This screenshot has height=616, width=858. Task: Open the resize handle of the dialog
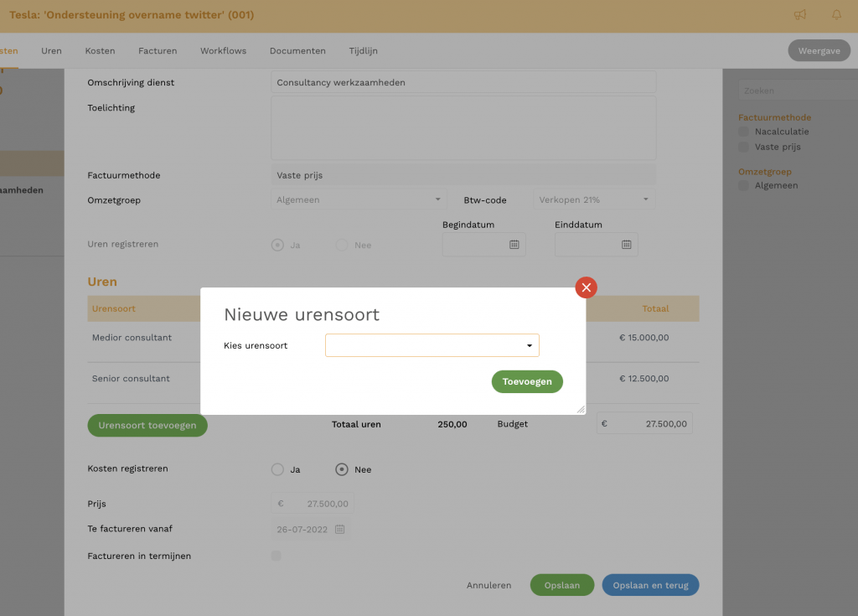point(580,408)
